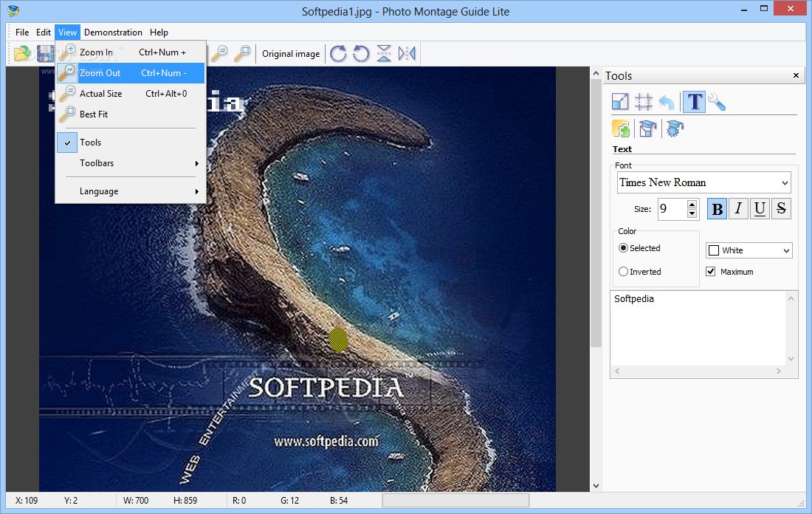The image size is (812, 514).
Task: Select the Crop tool in Tools panel
Action: [644, 102]
